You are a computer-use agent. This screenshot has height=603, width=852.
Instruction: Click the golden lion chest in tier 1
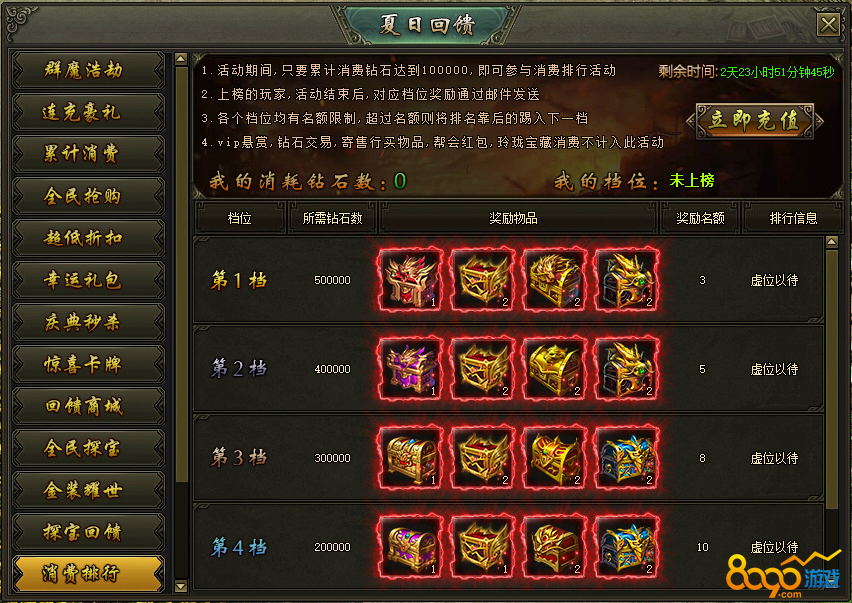pyautogui.click(x=555, y=280)
